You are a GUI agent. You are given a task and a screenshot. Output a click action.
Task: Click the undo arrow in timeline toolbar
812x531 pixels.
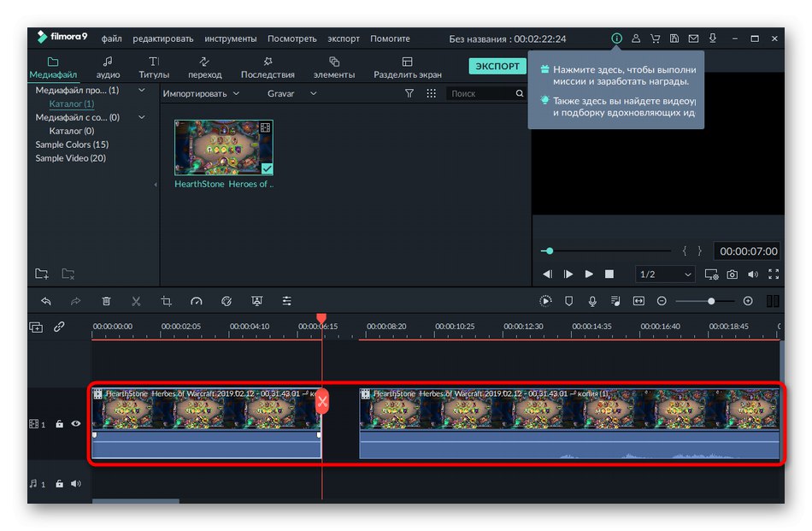46,301
